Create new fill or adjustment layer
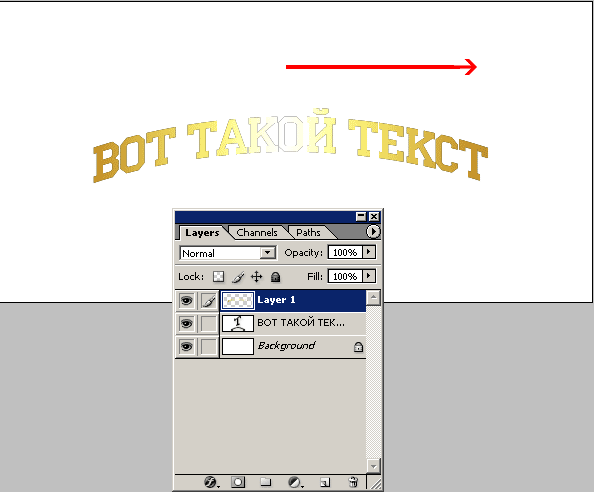594x492 pixels. (x=295, y=482)
